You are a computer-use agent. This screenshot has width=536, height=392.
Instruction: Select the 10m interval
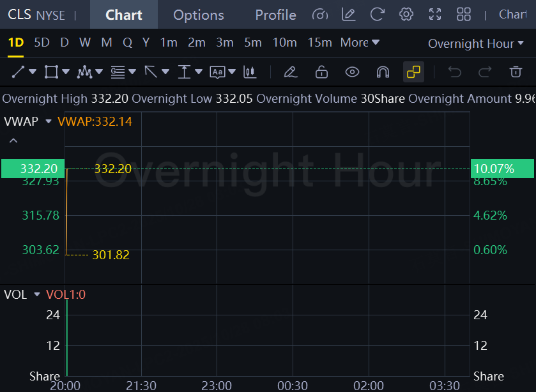coord(284,42)
